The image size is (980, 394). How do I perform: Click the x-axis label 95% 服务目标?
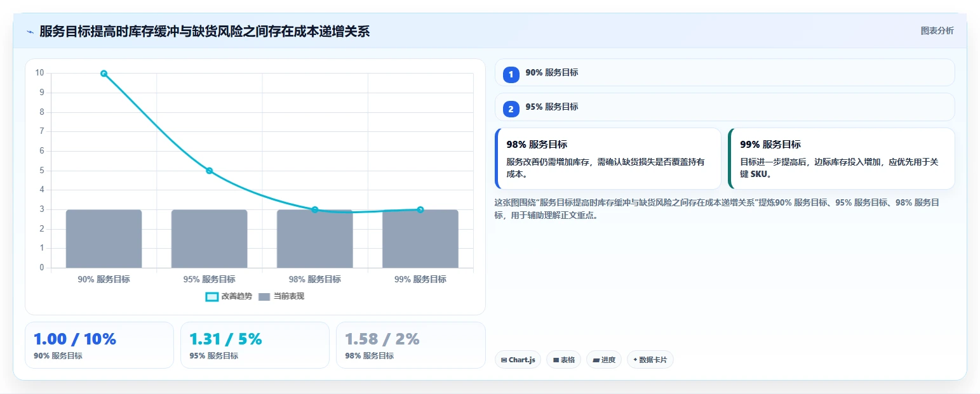pyautogui.click(x=209, y=279)
